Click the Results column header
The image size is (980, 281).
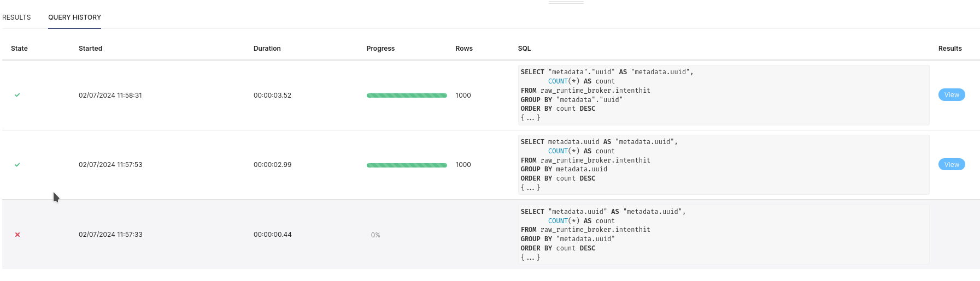950,49
